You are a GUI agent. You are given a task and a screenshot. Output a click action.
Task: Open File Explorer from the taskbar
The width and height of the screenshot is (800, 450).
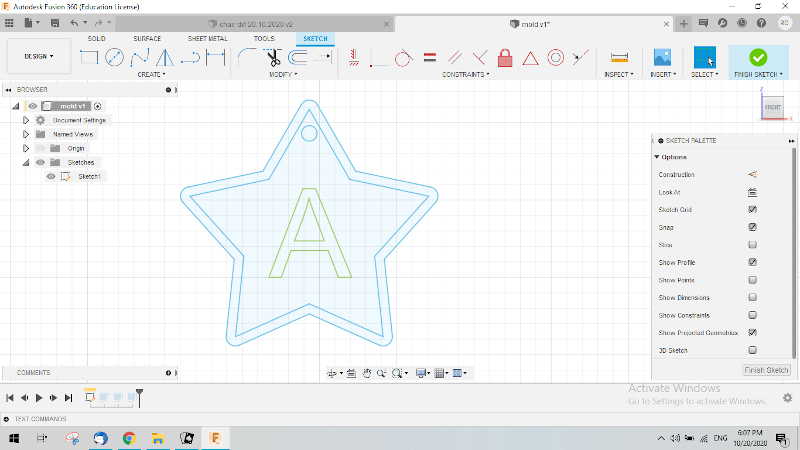(x=157, y=438)
